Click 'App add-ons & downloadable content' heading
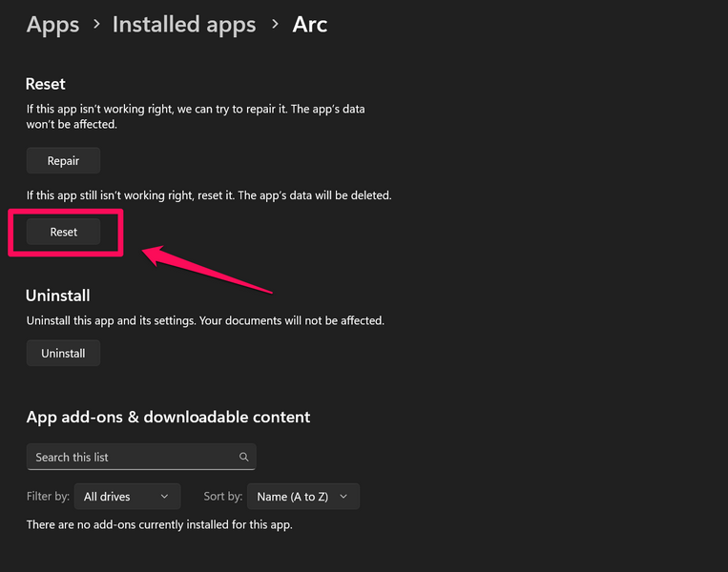The image size is (728, 572). click(x=168, y=417)
